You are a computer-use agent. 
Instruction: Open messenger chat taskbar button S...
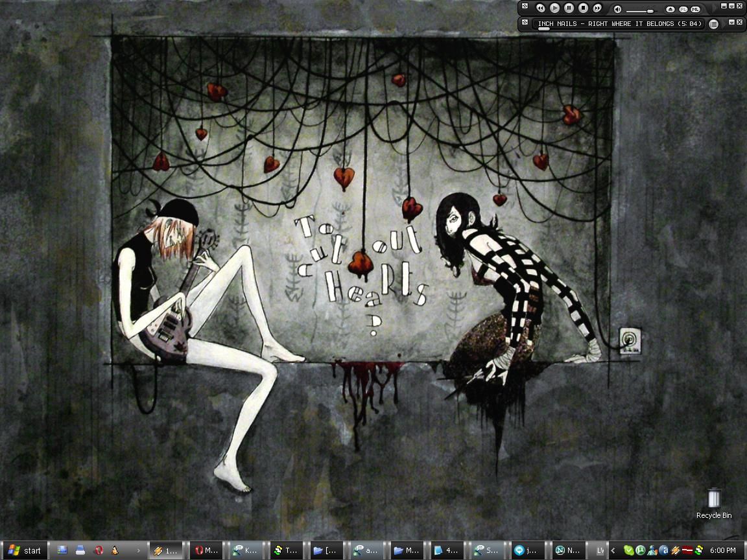point(487,550)
